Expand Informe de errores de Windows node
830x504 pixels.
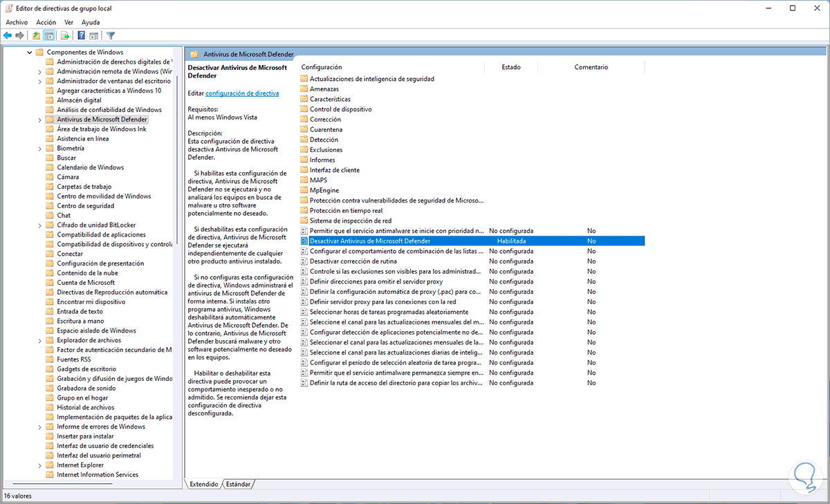pos(39,427)
